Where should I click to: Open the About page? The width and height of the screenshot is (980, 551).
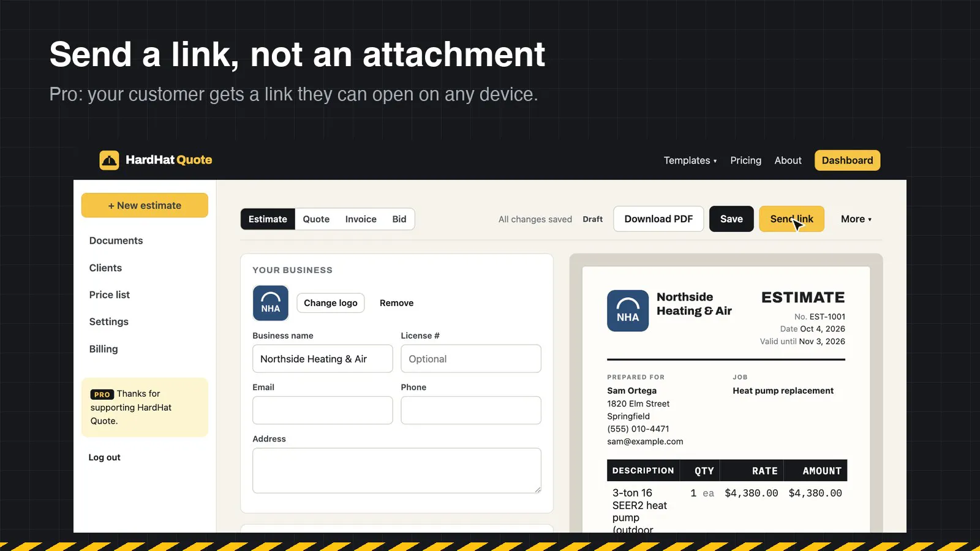point(788,160)
